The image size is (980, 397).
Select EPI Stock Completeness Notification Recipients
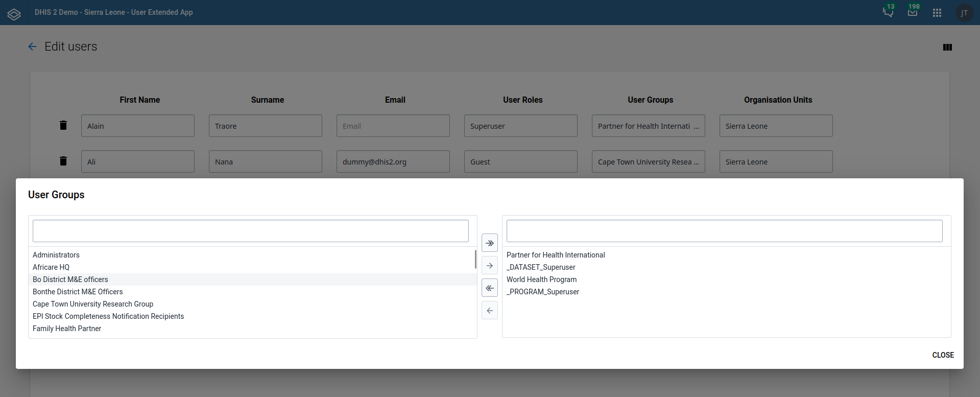tap(252, 316)
